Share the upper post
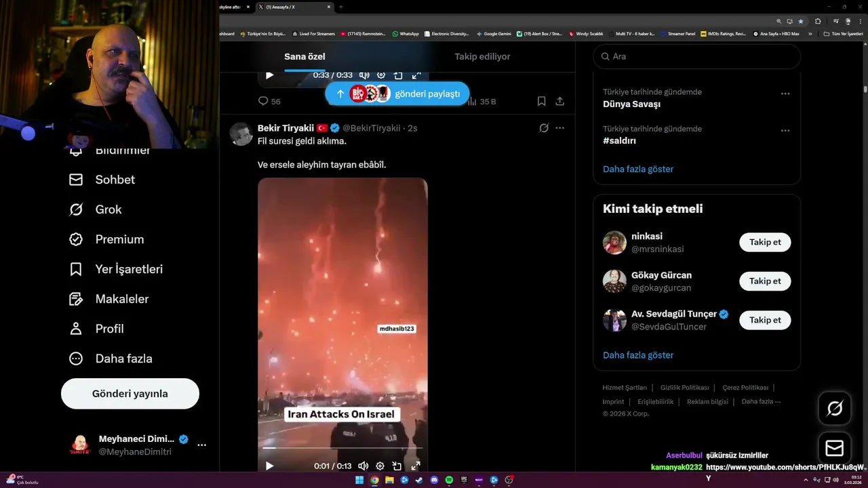 pyautogui.click(x=560, y=101)
